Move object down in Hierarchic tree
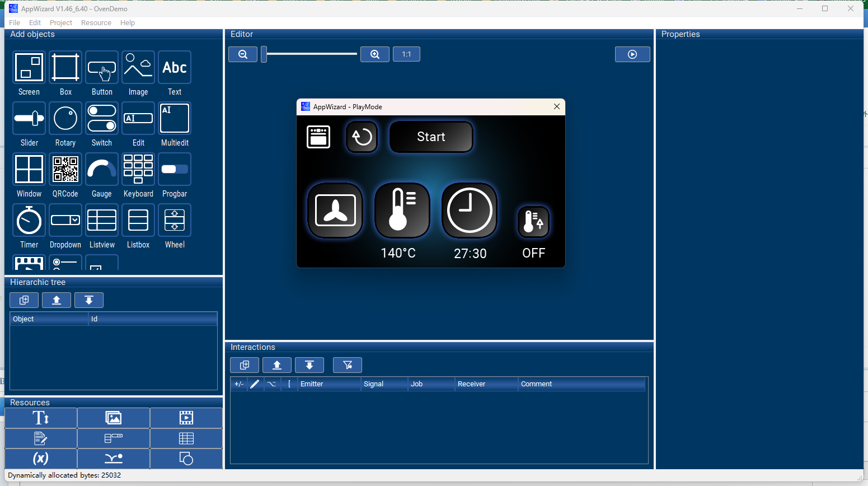 coord(89,300)
